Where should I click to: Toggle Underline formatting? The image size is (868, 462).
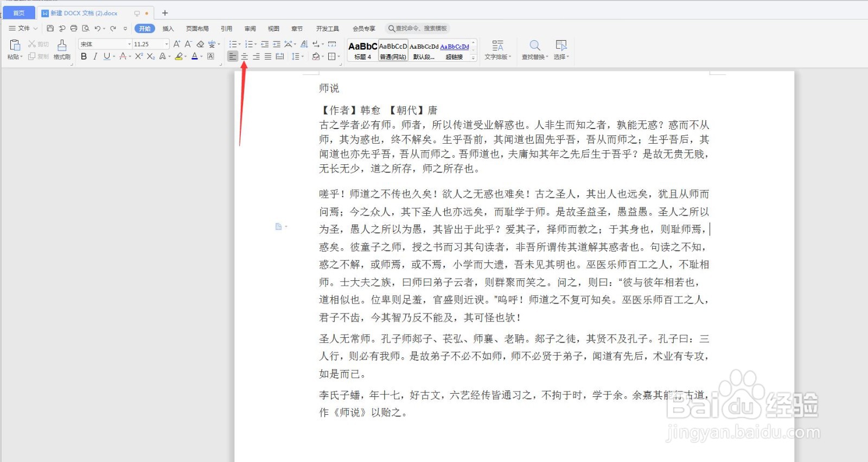tap(106, 56)
